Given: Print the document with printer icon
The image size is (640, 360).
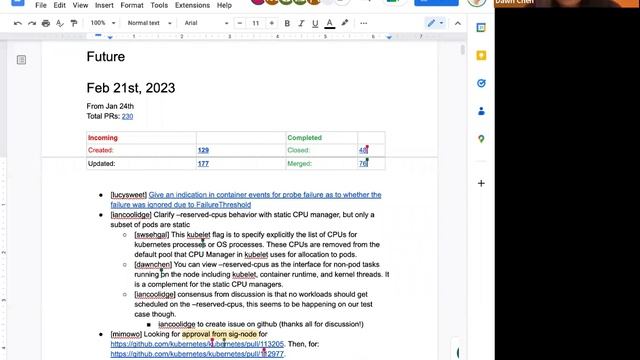Looking at the screenshot, I should (x=46, y=23).
